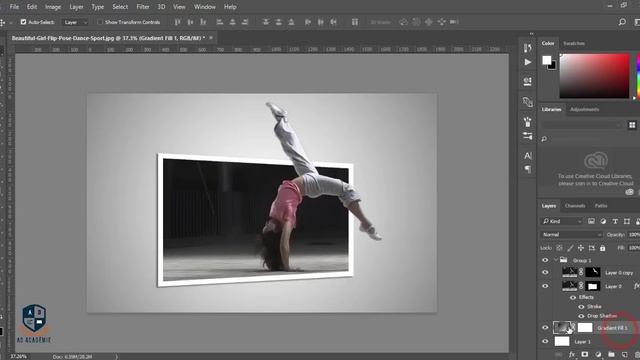Open the File menu

click(x=14, y=7)
